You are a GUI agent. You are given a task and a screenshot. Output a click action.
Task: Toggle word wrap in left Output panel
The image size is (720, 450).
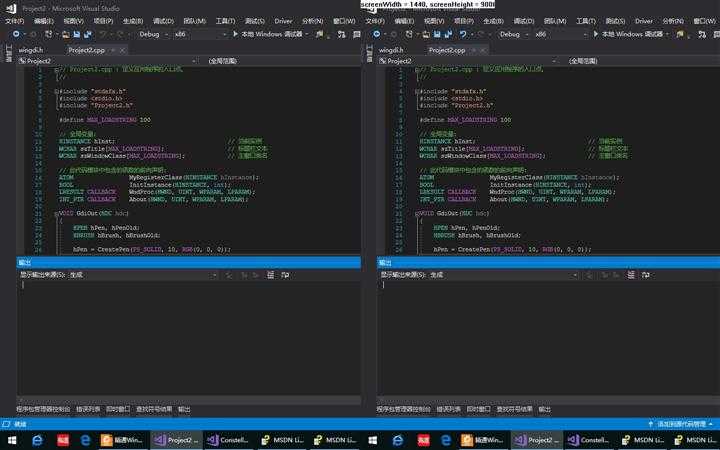285,275
